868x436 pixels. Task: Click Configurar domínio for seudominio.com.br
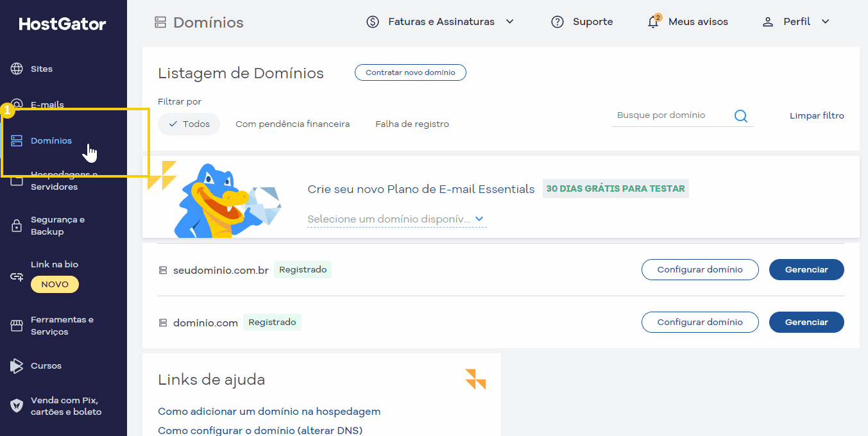[x=700, y=270]
